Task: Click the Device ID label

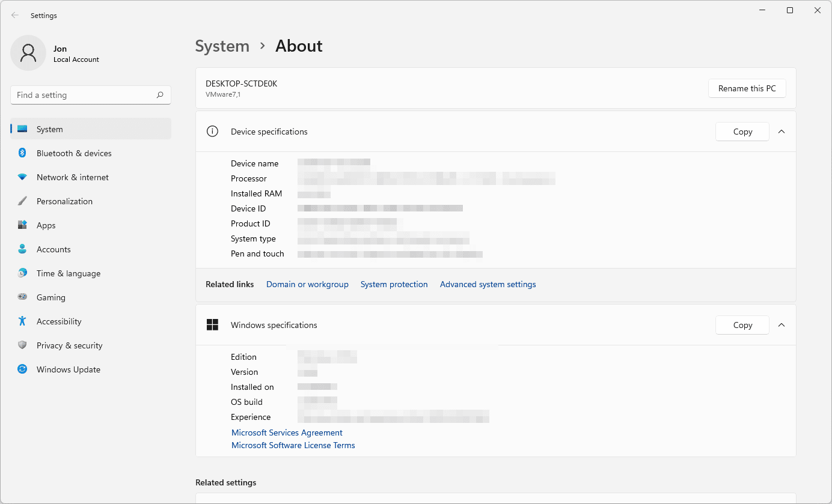Action: 248,208
